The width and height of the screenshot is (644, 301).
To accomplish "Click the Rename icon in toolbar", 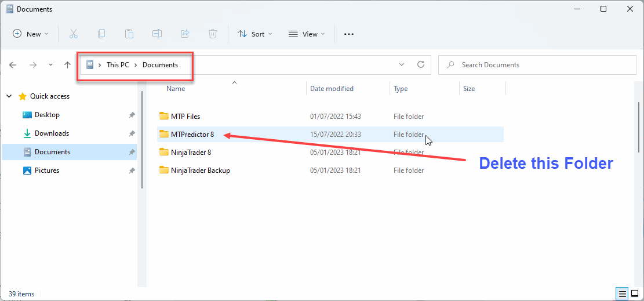I will 157,34.
